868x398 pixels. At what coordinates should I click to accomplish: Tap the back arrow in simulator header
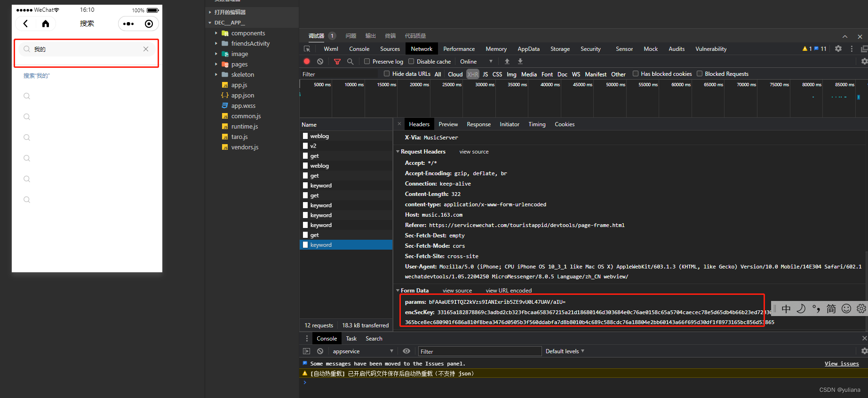coord(25,24)
